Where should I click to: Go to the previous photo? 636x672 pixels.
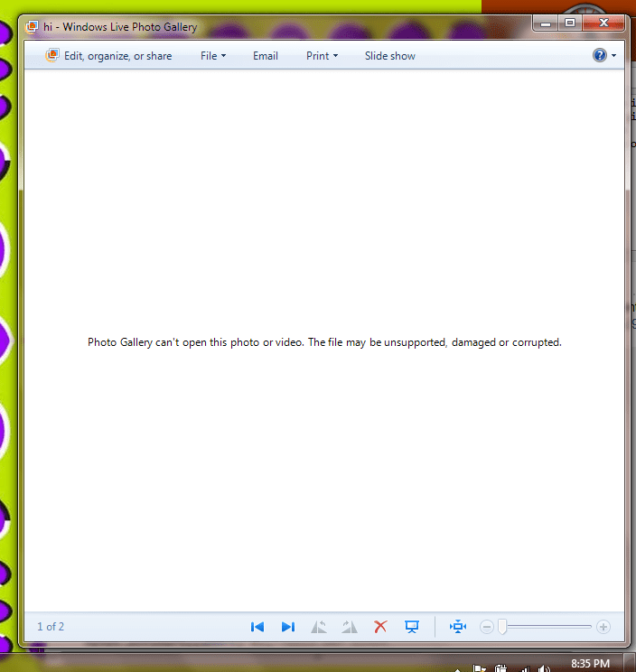click(257, 627)
